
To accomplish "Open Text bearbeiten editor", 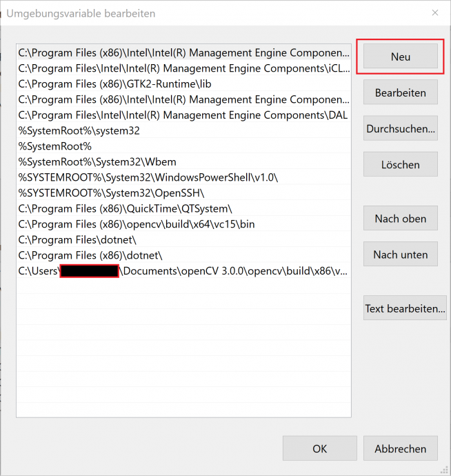I will (405, 308).
